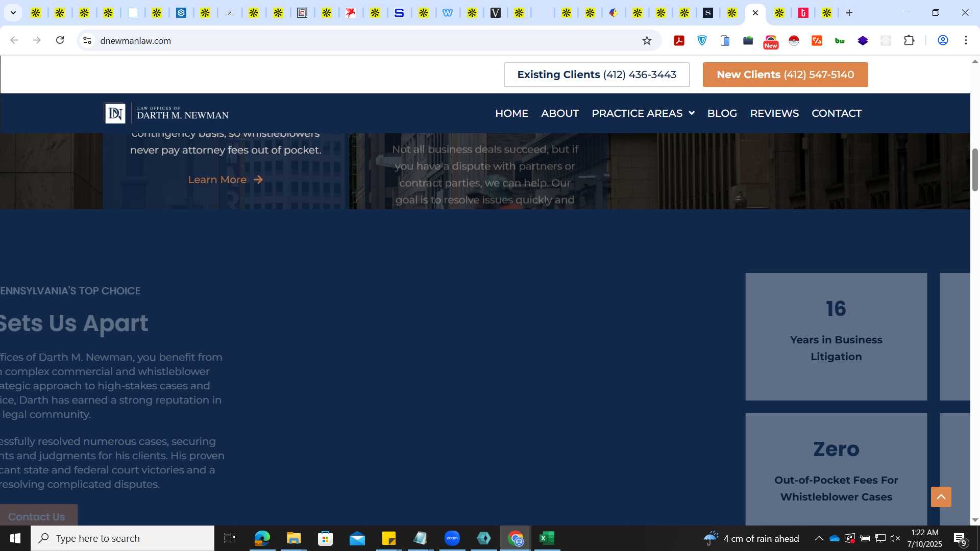Switch to the black V tab
Image resolution: width=980 pixels, height=551 pixels.
pyautogui.click(x=496, y=13)
